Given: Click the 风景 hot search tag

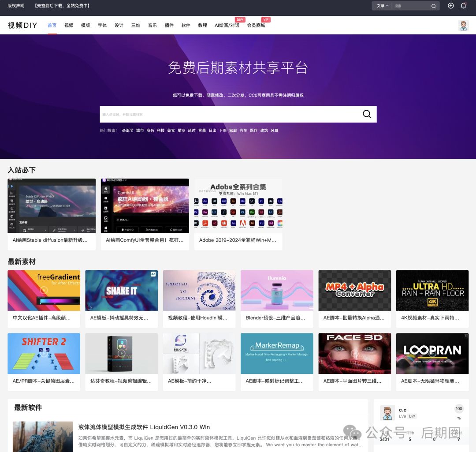Looking at the screenshot, I should [x=275, y=131].
